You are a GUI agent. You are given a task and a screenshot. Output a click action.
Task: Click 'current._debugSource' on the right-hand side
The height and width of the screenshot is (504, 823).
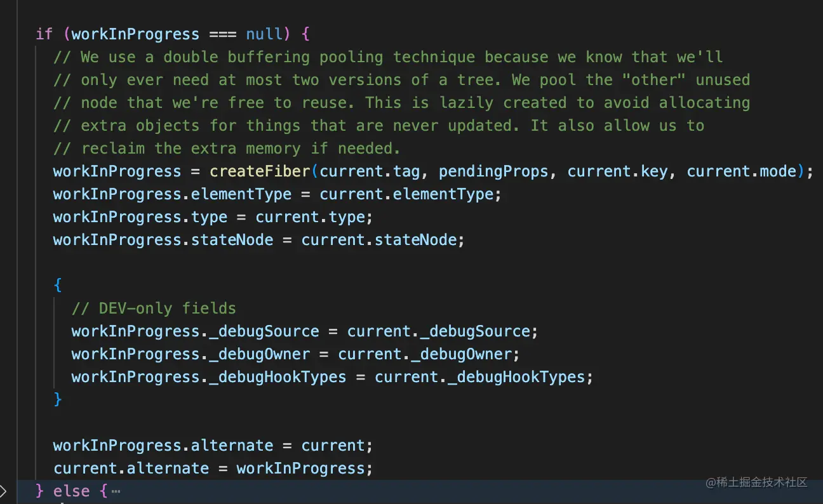coord(438,331)
